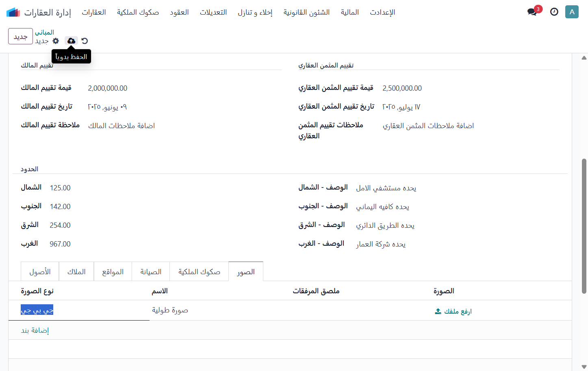
Task: Open the العقود menu
Action: (179, 12)
